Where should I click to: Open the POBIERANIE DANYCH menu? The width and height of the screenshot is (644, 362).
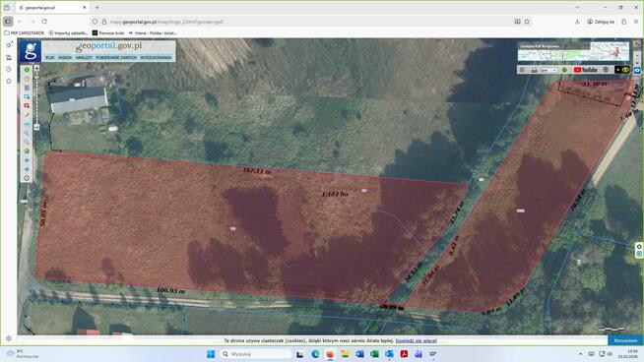coord(116,57)
